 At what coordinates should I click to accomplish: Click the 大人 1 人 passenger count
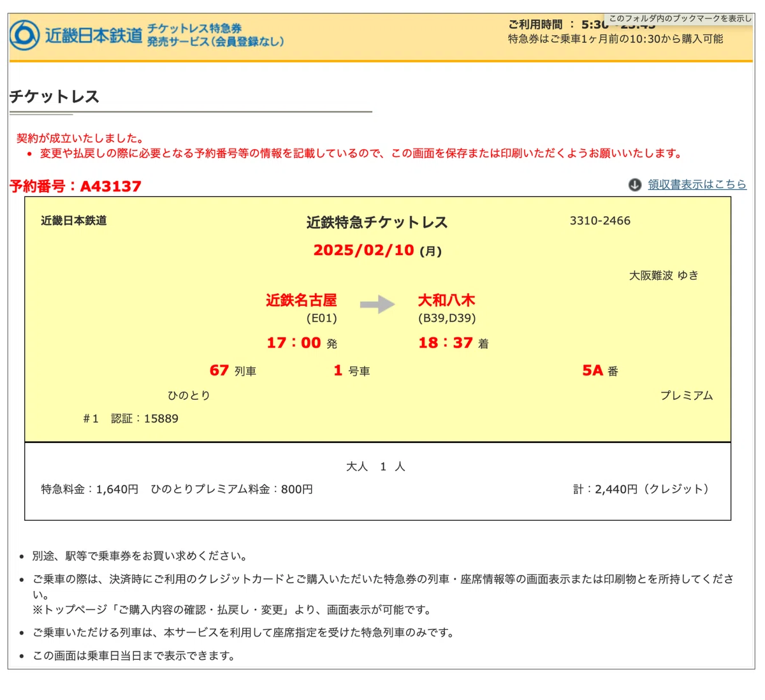point(375,467)
